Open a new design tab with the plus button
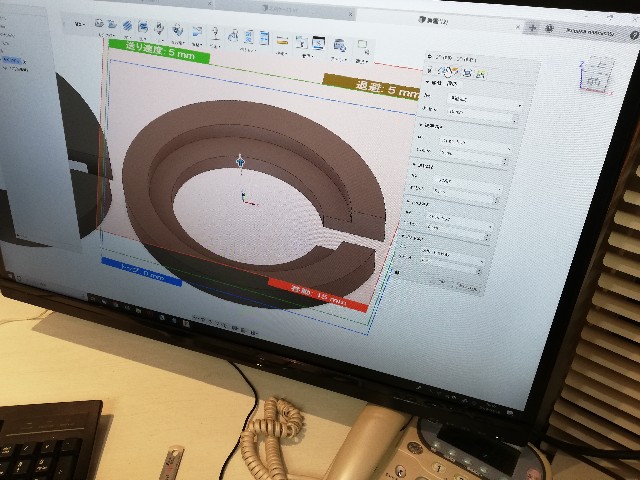The image size is (640, 480). pyautogui.click(x=532, y=28)
